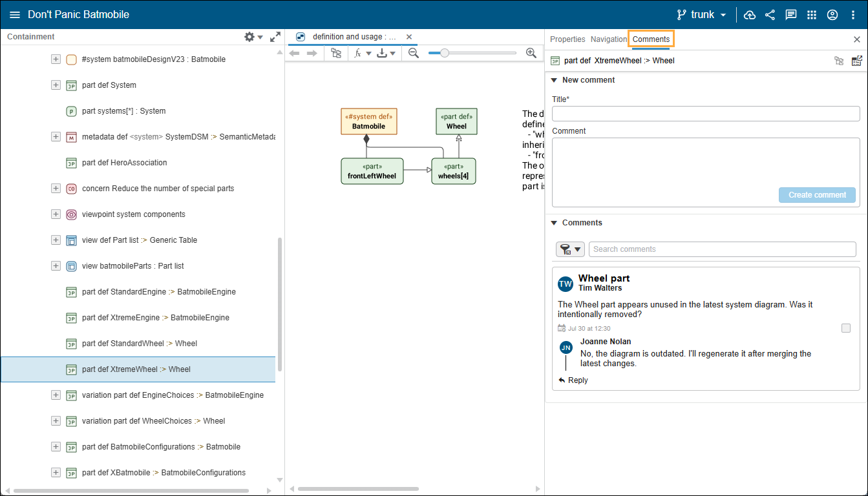Click the diagram horizontal scrollbar
868x496 pixels.
pos(358,489)
